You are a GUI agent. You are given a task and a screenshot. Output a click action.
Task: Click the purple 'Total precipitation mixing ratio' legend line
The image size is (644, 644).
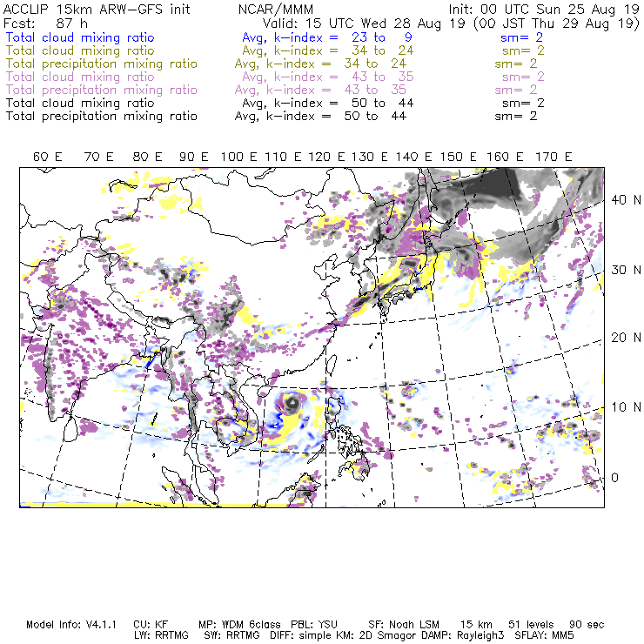coord(102,90)
